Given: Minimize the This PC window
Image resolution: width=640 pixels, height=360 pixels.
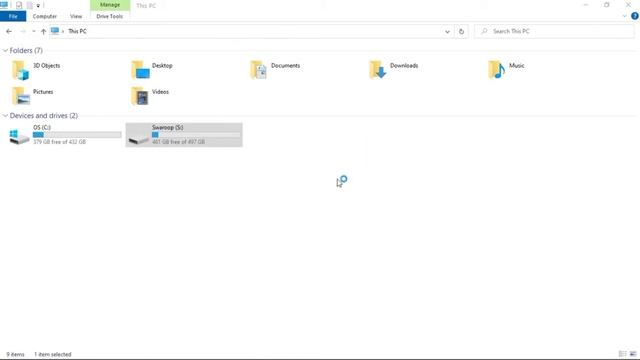Looking at the screenshot, I should 586,5.
